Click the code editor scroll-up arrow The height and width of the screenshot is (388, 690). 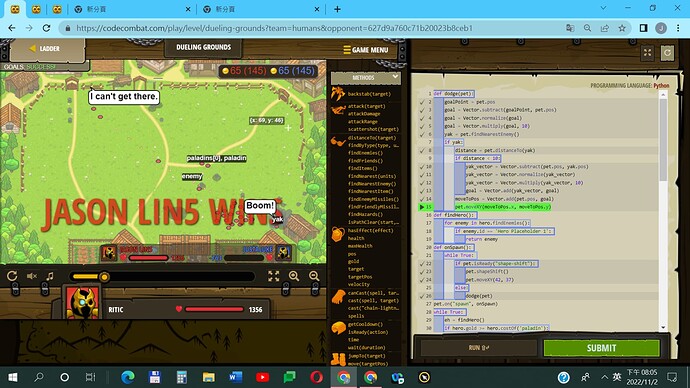click(663, 94)
